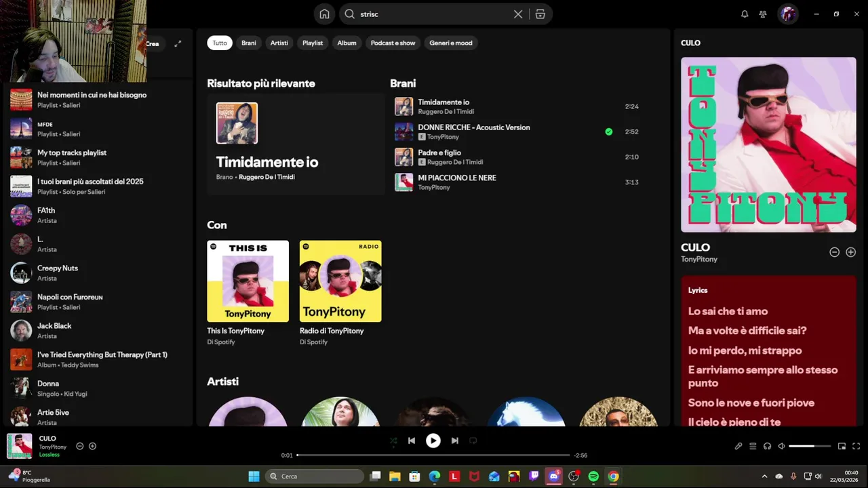Open Artie 5ive artist in library
The height and width of the screenshot is (488, 868).
click(98, 416)
